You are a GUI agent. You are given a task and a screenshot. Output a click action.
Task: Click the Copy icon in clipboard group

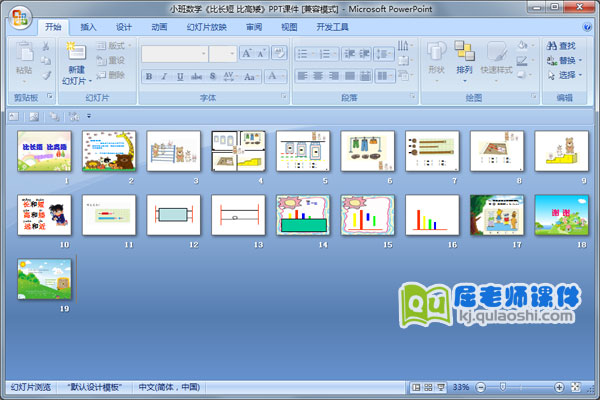click(46, 60)
